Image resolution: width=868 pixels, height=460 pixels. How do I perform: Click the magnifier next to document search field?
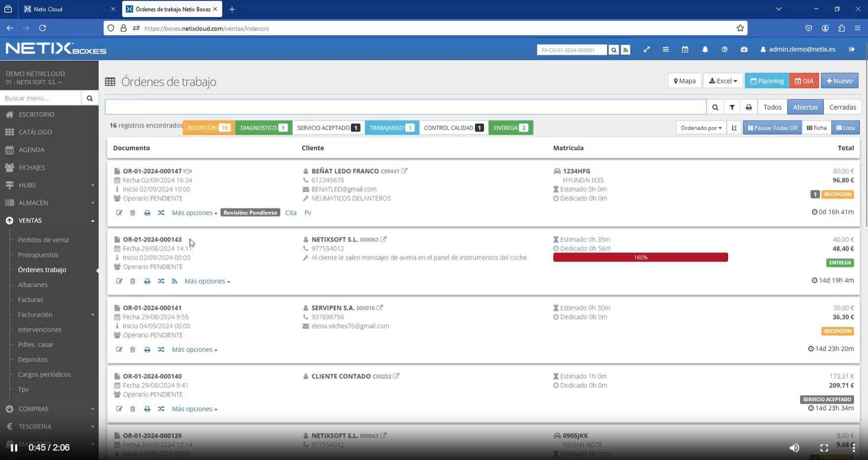(x=614, y=50)
